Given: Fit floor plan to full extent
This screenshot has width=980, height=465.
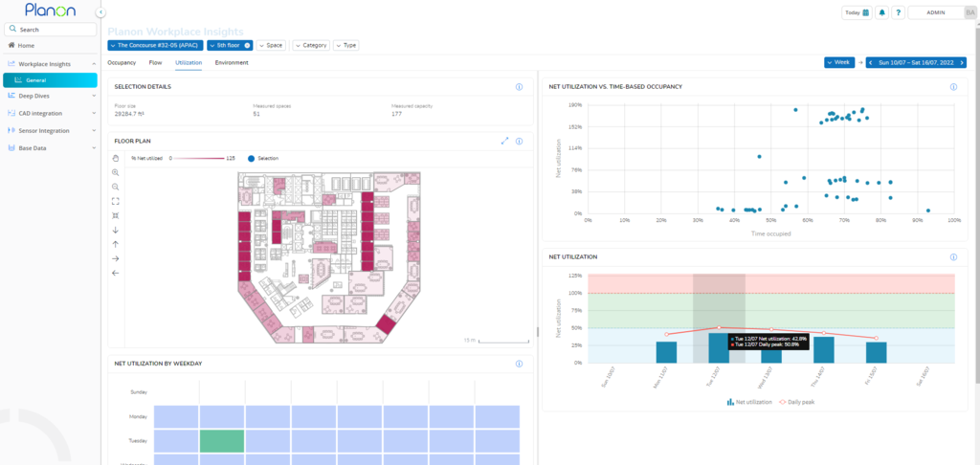Looking at the screenshot, I should 116,201.
